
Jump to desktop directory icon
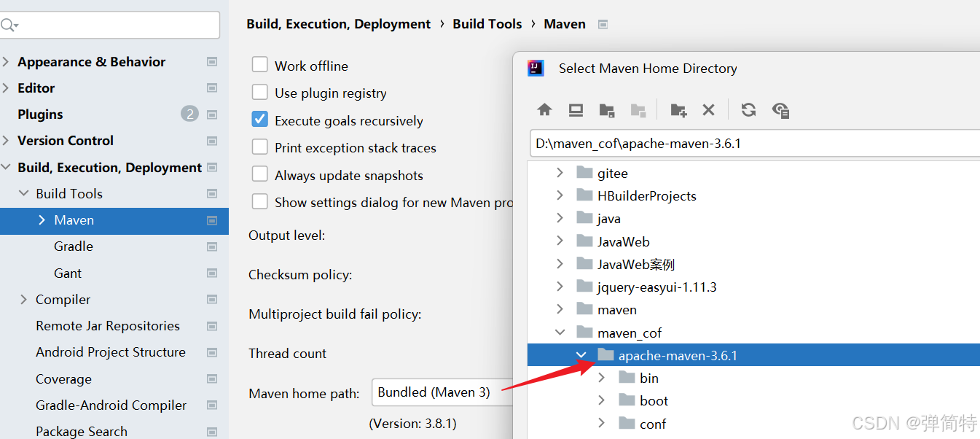coord(576,109)
